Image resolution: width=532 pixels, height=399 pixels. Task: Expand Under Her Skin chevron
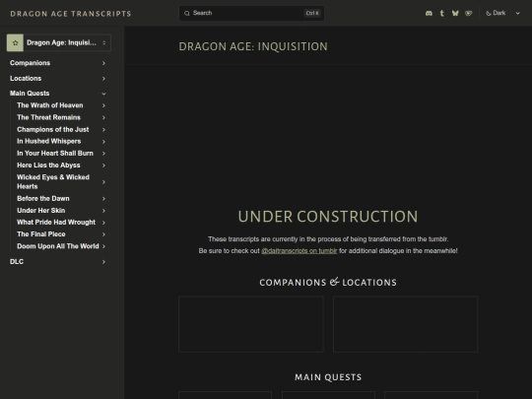(x=103, y=211)
